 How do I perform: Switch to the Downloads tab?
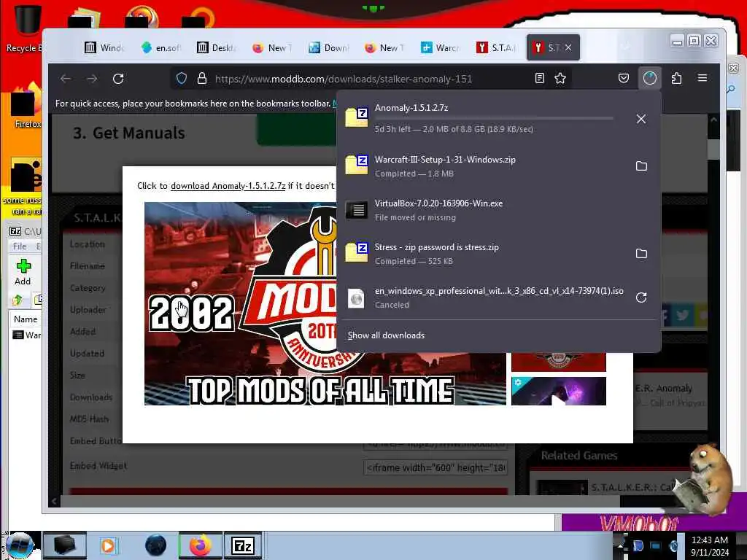(329, 47)
